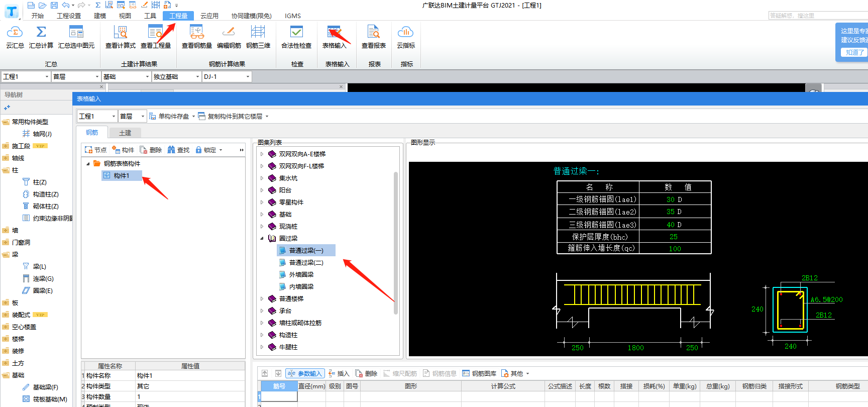Screen dimensions: 868x407
Task: Open 建模 ribbon tab
Action: (100, 16)
